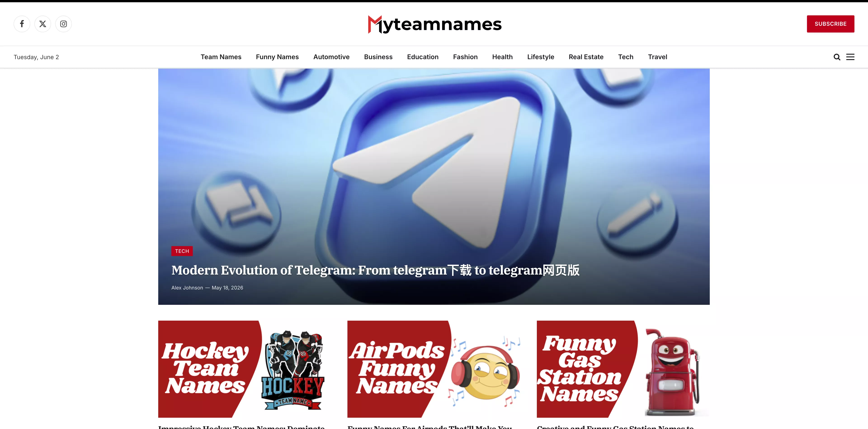The height and width of the screenshot is (429, 868).
Task: Go to the Lifestyle category
Action: point(540,57)
